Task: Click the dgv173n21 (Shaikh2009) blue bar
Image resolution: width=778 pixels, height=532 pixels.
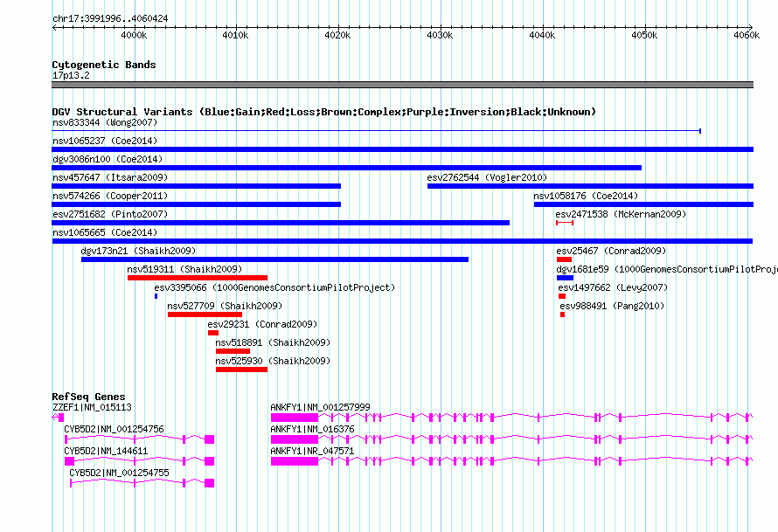Action: 274,259
